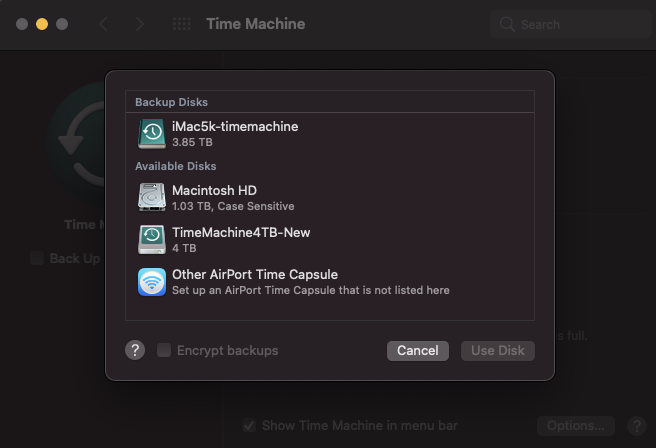The width and height of the screenshot is (656, 448).
Task: Select the iMac5k-timemachine disk icon
Action: [152, 134]
